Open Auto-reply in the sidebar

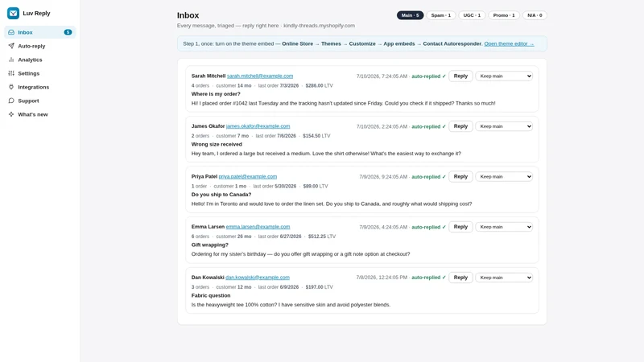[39, 46]
